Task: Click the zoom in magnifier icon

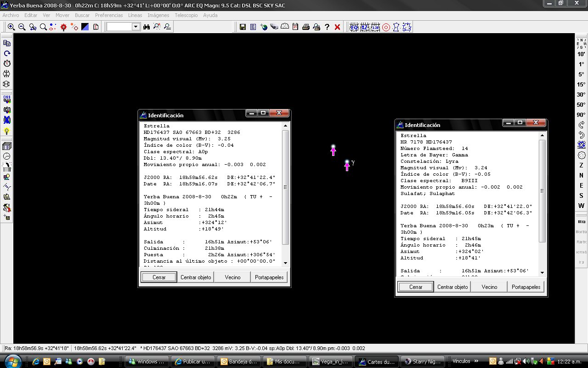Action: tap(11, 27)
